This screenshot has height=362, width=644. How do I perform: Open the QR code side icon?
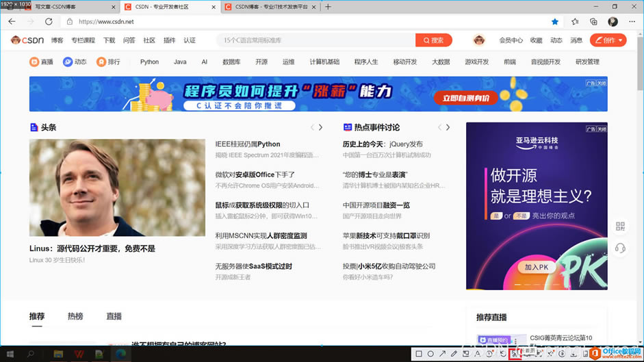point(620,226)
